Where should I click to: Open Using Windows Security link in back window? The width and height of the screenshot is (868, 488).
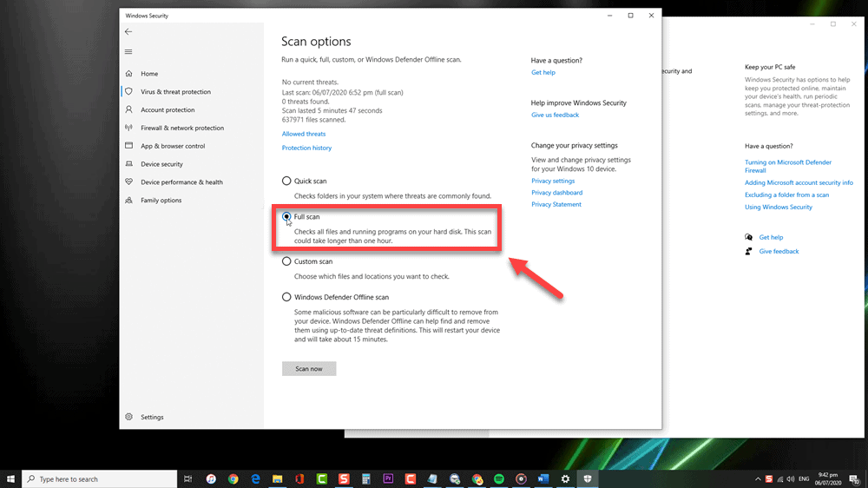(779, 208)
